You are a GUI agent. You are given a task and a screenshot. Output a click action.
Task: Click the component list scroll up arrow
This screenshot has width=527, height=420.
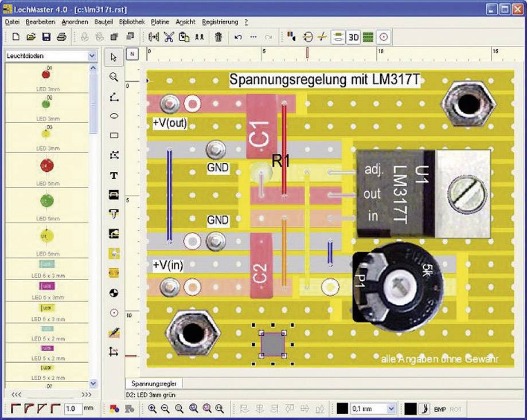[93, 68]
